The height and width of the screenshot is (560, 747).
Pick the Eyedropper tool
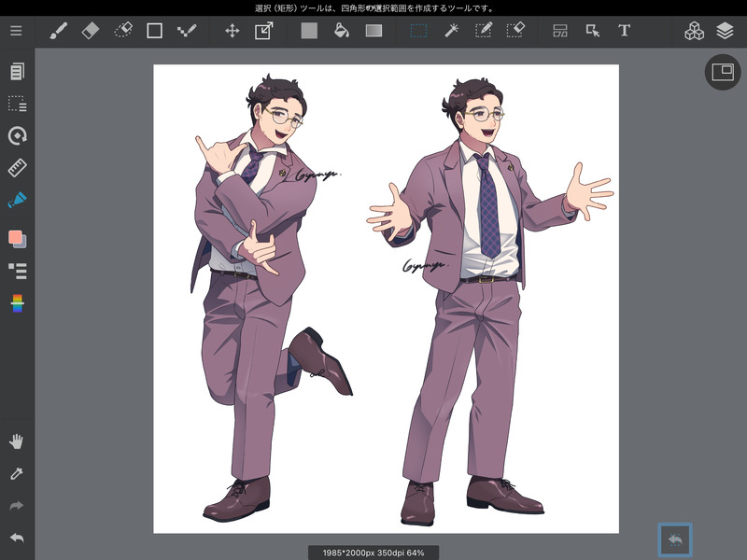coord(17,474)
